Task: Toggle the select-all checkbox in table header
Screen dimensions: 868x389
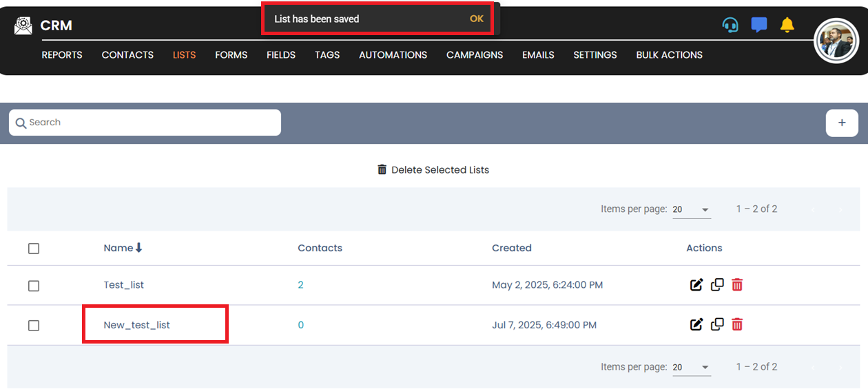Action: pyautogui.click(x=34, y=249)
